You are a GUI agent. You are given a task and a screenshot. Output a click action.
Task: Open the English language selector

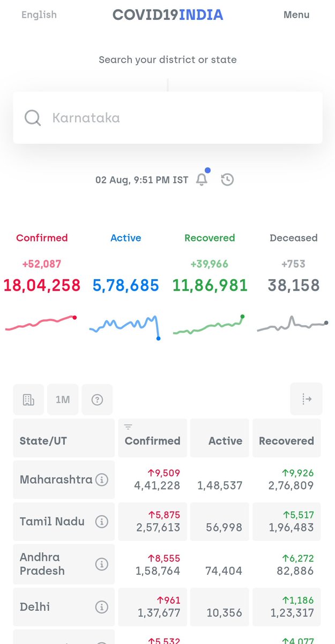(39, 14)
